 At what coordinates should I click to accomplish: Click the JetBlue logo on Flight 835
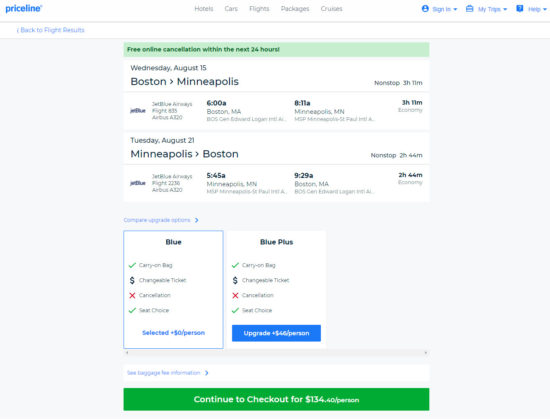click(x=138, y=111)
